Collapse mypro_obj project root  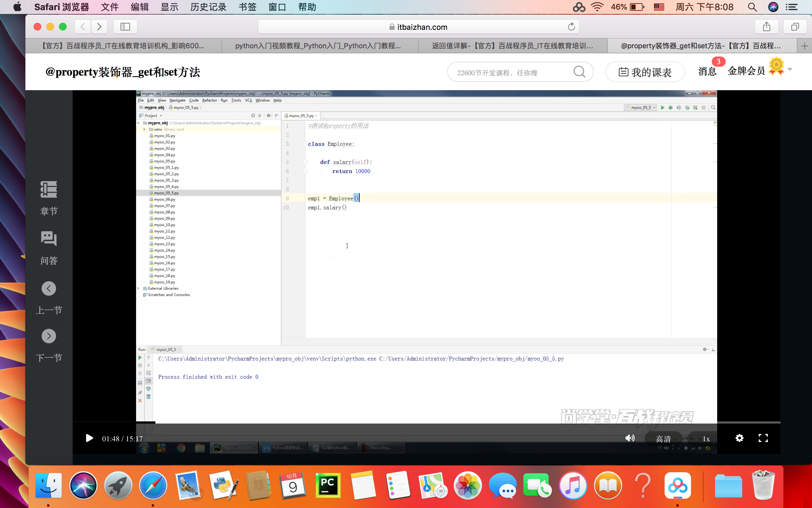(139, 123)
